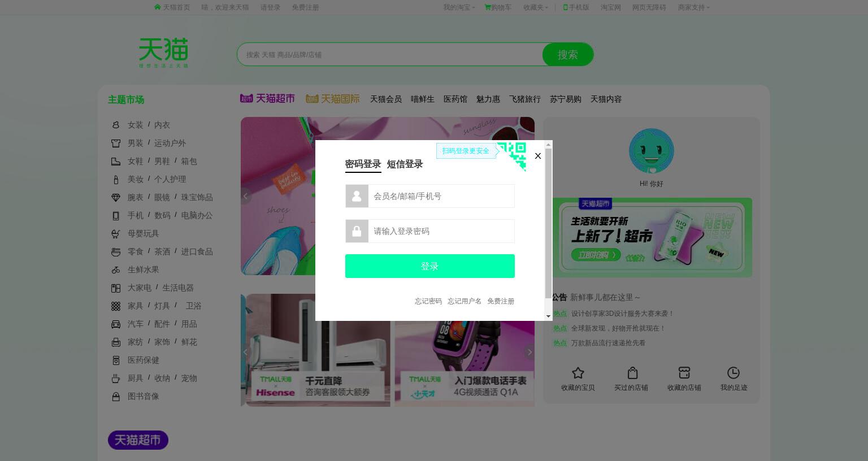
Task: Click the 搜索 search button
Action: pos(568,55)
